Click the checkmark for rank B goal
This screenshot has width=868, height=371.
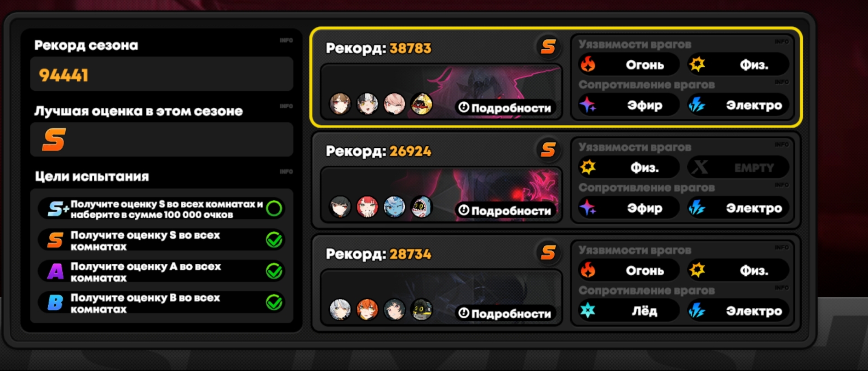click(x=274, y=302)
